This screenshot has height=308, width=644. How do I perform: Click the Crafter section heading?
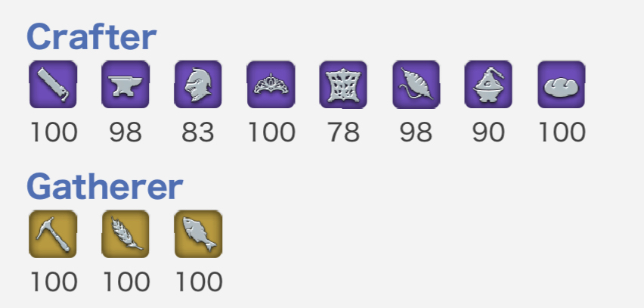91,36
